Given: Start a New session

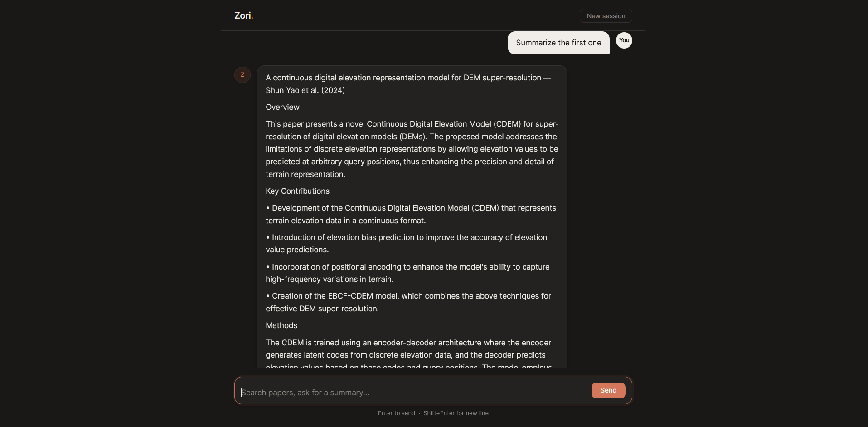Looking at the screenshot, I should (x=606, y=15).
